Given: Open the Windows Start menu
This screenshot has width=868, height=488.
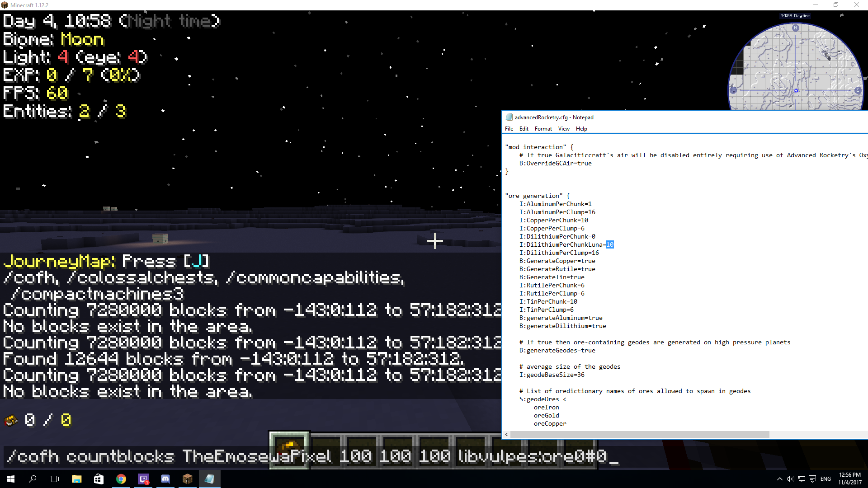Looking at the screenshot, I should (9, 479).
